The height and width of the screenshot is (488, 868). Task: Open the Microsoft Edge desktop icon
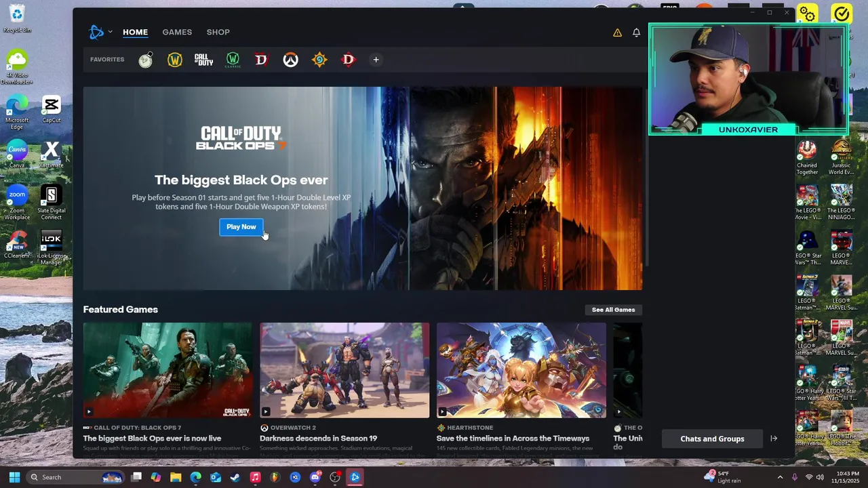[16, 113]
